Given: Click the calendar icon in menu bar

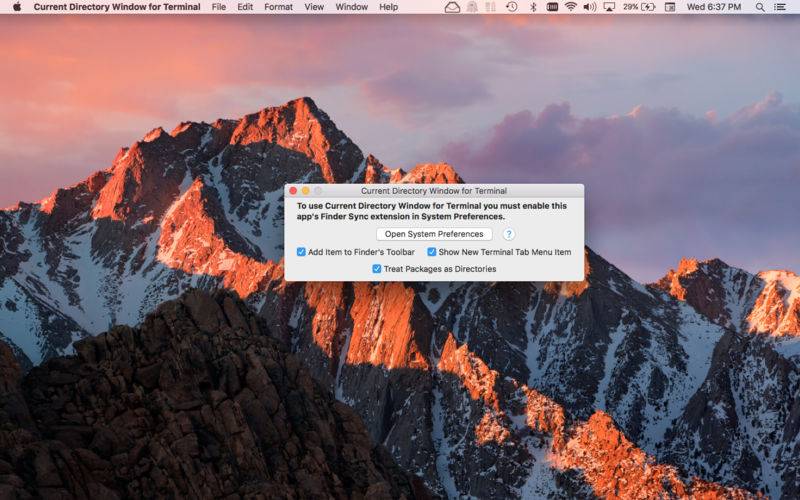Looking at the screenshot, I should (x=670, y=7).
